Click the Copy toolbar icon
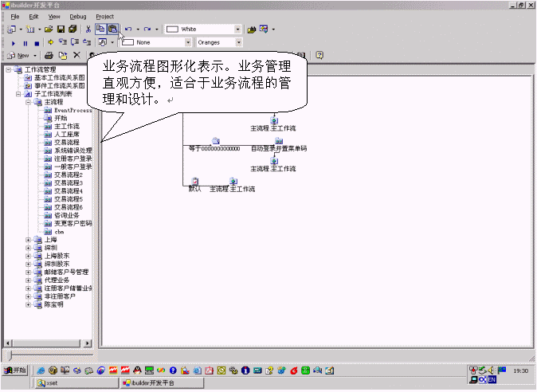 pos(101,29)
